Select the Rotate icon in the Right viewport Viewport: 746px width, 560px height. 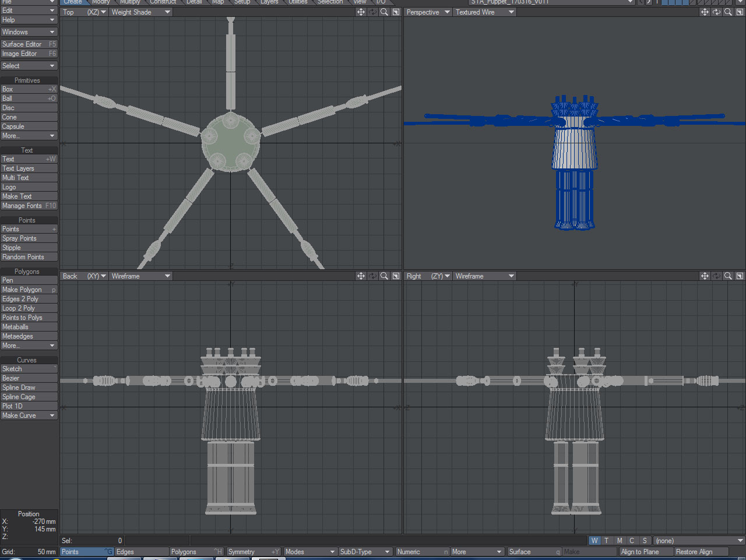(x=716, y=276)
